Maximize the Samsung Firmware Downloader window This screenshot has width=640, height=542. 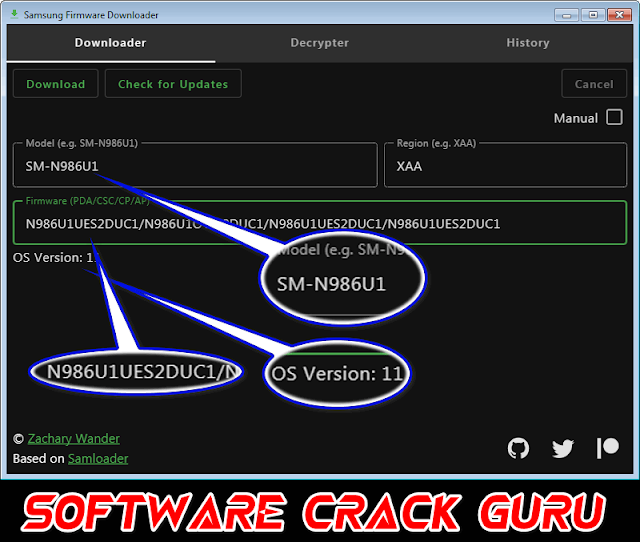(x=593, y=15)
